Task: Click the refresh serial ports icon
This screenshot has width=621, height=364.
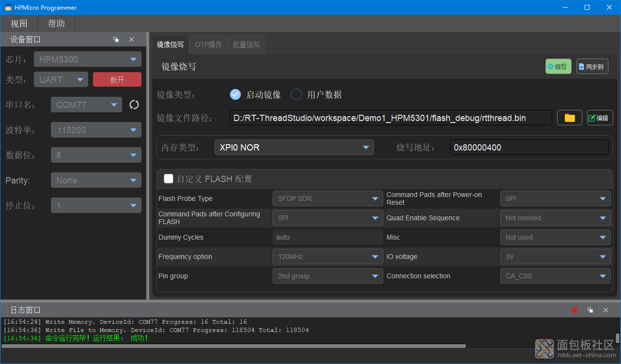Action: pyautogui.click(x=134, y=105)
